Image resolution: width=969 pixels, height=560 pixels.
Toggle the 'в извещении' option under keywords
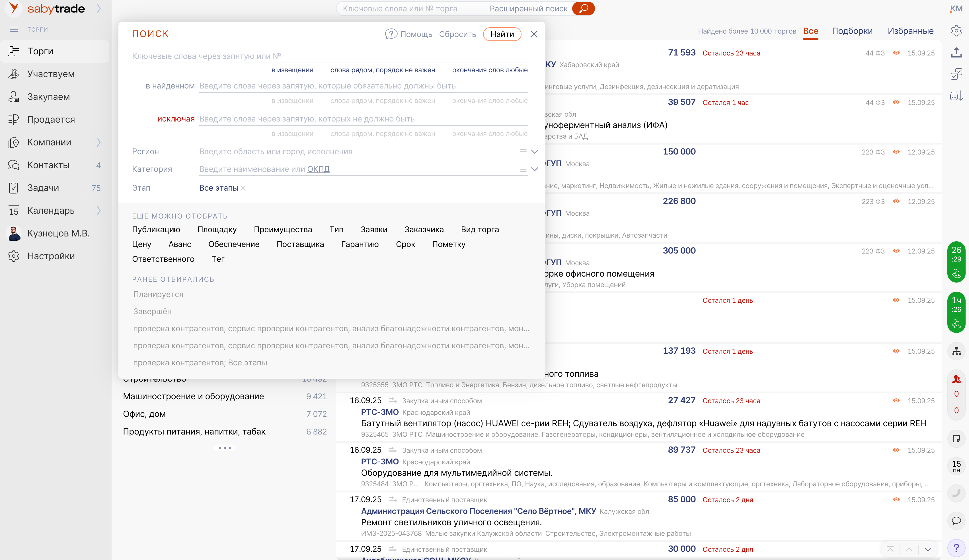[x=292, y=70]
